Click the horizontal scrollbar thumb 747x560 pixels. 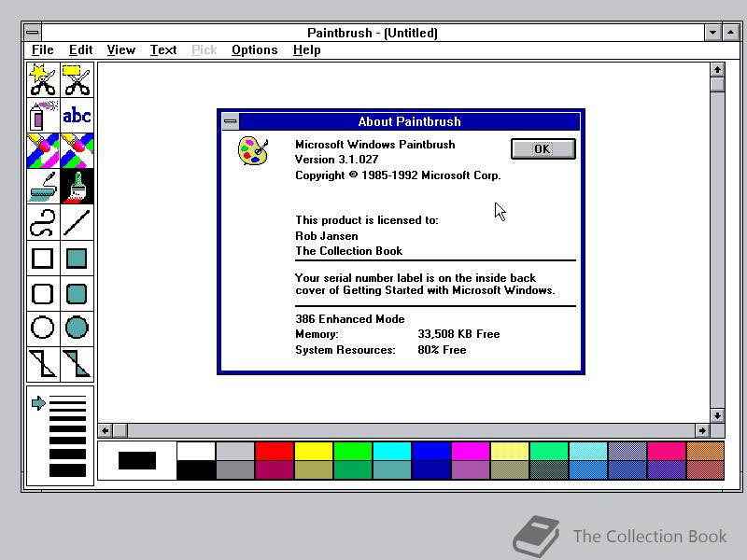click(120, 430)
